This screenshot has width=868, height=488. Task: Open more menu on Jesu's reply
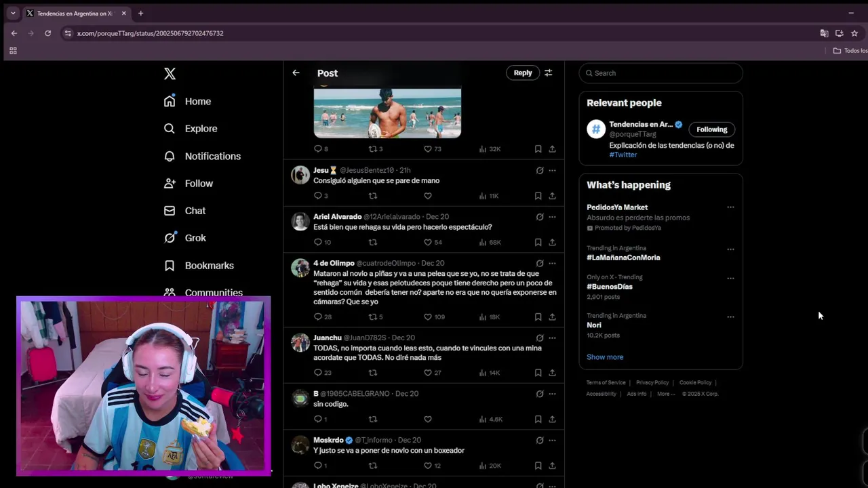pos(552,170)
